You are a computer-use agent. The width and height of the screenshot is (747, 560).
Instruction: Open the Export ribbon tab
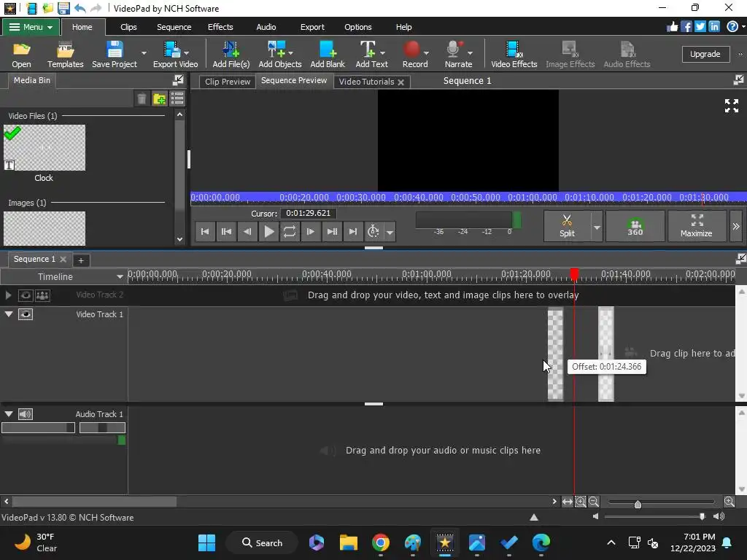point(312,27)
